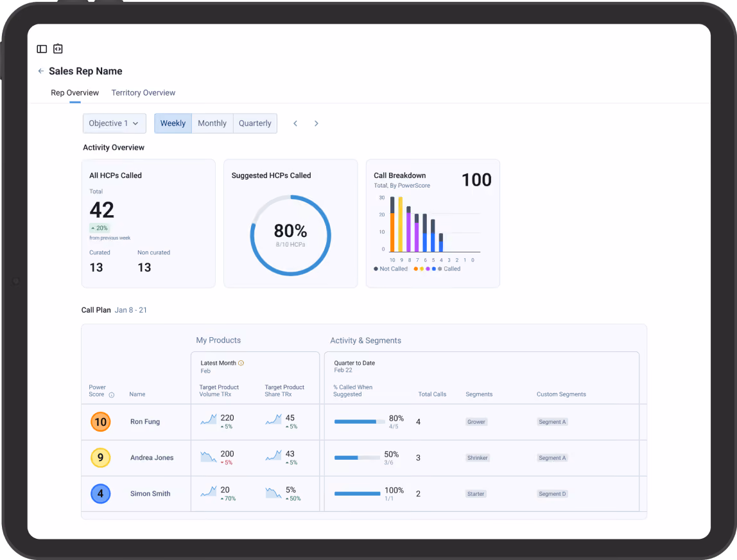Click the Power Score info icon
This screenshot has height=560, width=737.
point(112,395)
